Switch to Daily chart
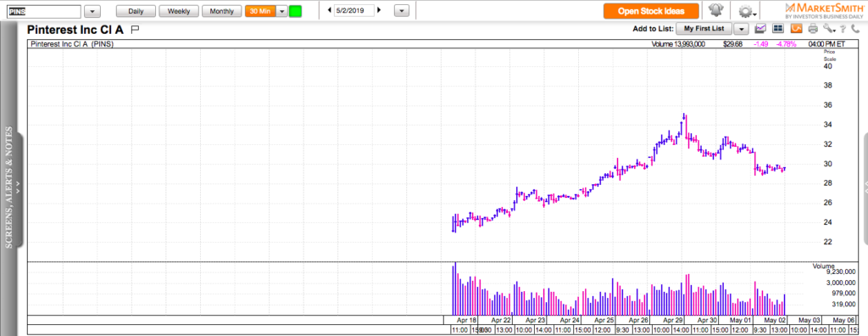 (136, 10)
